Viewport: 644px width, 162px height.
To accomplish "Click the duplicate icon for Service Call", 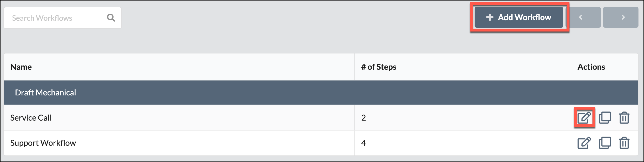I will (x=605, y=118).
